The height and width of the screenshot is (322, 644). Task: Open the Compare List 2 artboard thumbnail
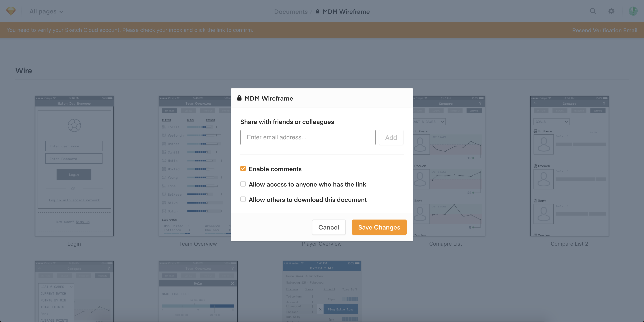point(569,166)
